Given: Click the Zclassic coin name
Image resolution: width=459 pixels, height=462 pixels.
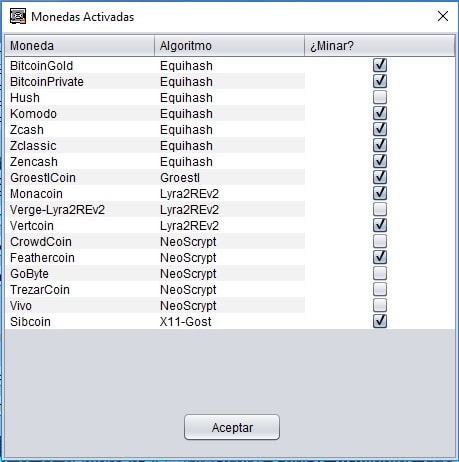Looking at the screenshot, I should point(33,146).
